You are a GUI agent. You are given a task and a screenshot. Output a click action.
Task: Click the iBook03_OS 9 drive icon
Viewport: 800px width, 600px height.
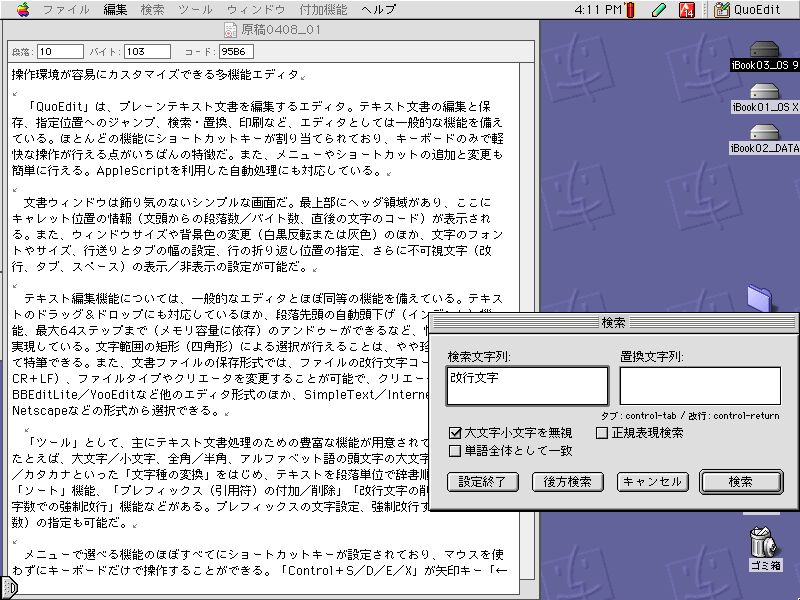click(764, 50)
